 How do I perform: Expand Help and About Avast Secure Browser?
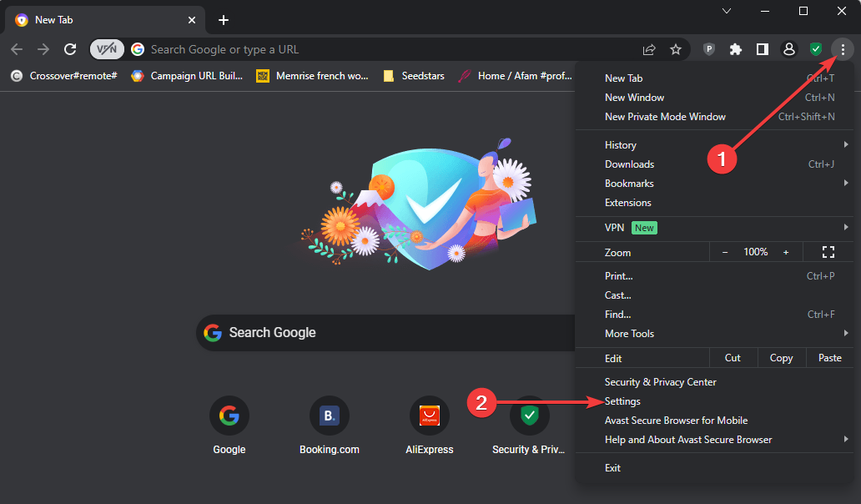(714, 440)
